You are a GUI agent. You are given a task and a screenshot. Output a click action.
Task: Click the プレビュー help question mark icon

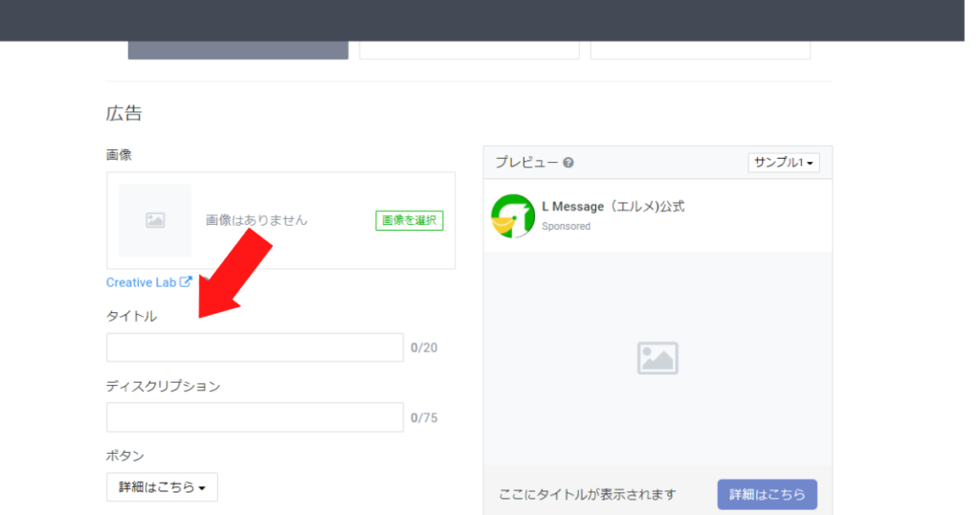point(568,163)
